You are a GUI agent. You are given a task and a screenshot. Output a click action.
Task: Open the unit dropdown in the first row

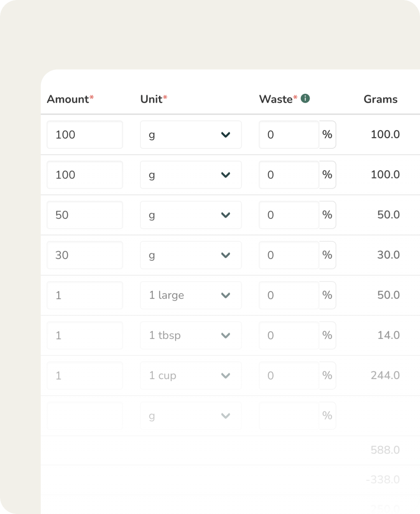coord(191,135)
